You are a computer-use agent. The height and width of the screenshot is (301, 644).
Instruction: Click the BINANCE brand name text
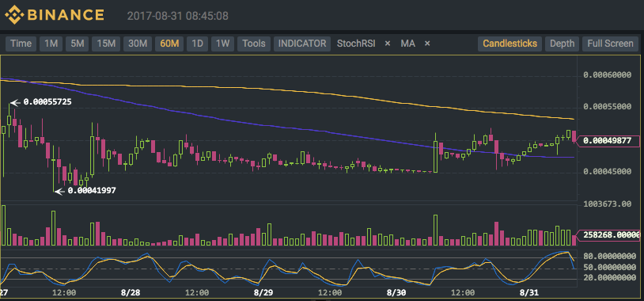(66, 15)
